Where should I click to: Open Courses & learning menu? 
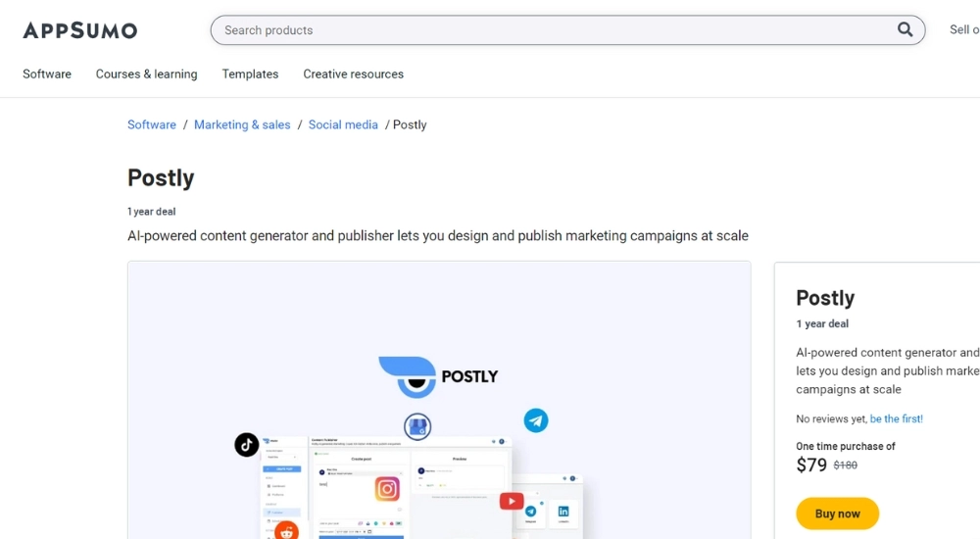point(146,73)
